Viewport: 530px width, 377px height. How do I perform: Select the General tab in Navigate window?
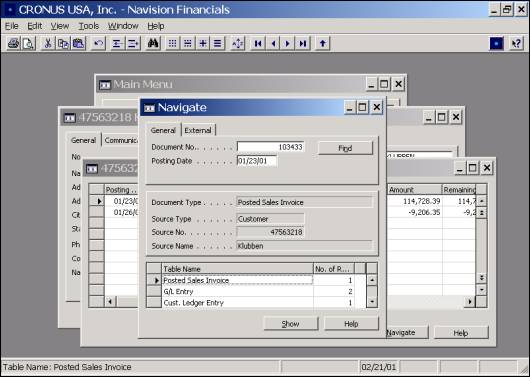click(x=163, y=130)
